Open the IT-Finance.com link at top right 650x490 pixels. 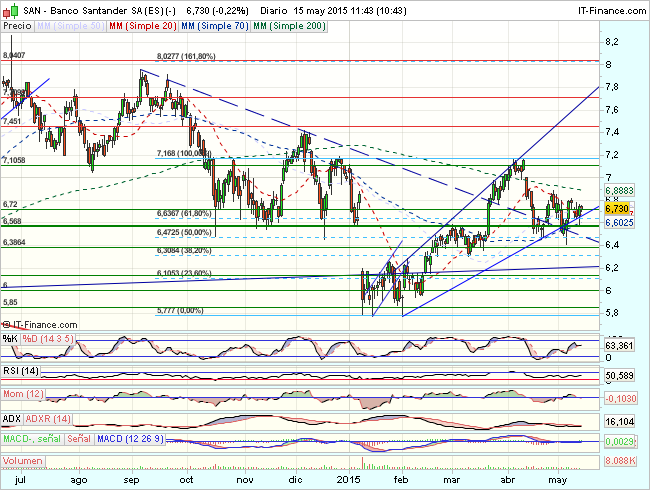(606, 9)
